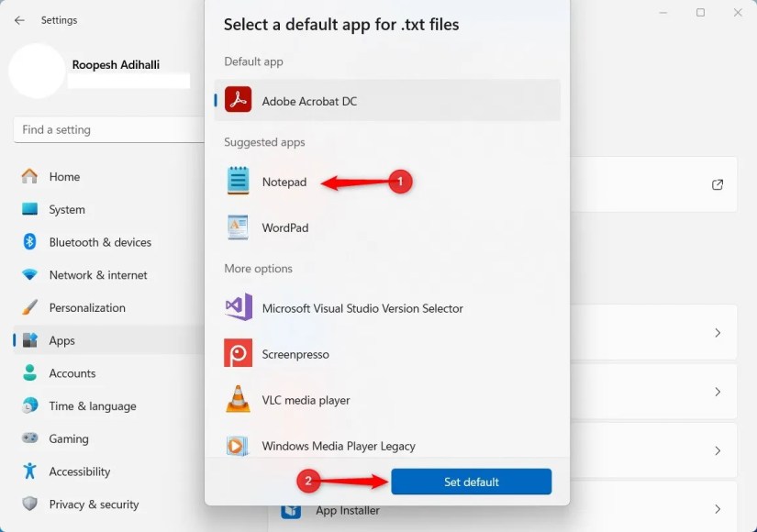This screenshot has width=757, height=532.
Task: Click the Accounts person icon
Action: [29, 372]
